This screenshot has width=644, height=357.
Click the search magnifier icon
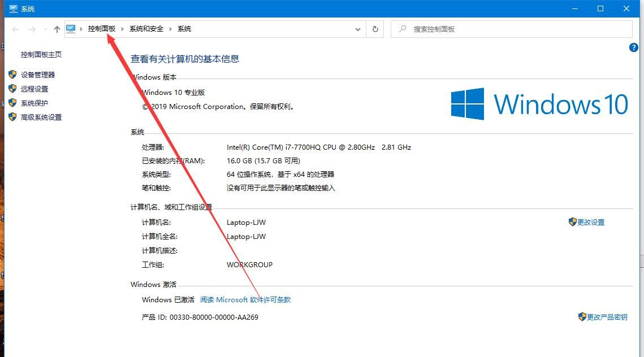(x=403, y=29)
